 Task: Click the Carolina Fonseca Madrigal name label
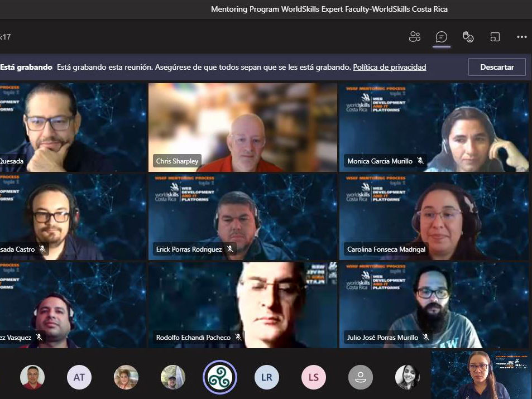386,249
